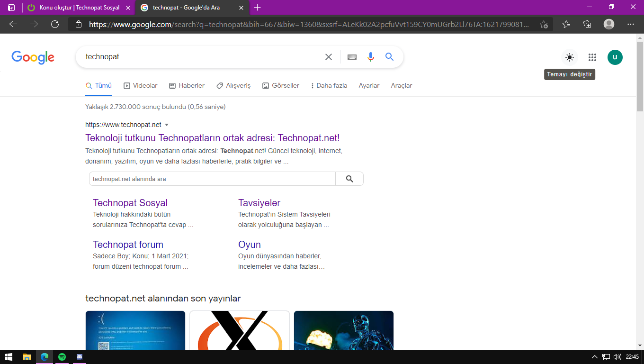This screenshot has width=644, height=364.
Task: Open the Terminator robot article thumbnail
Action: click(344, 330)
